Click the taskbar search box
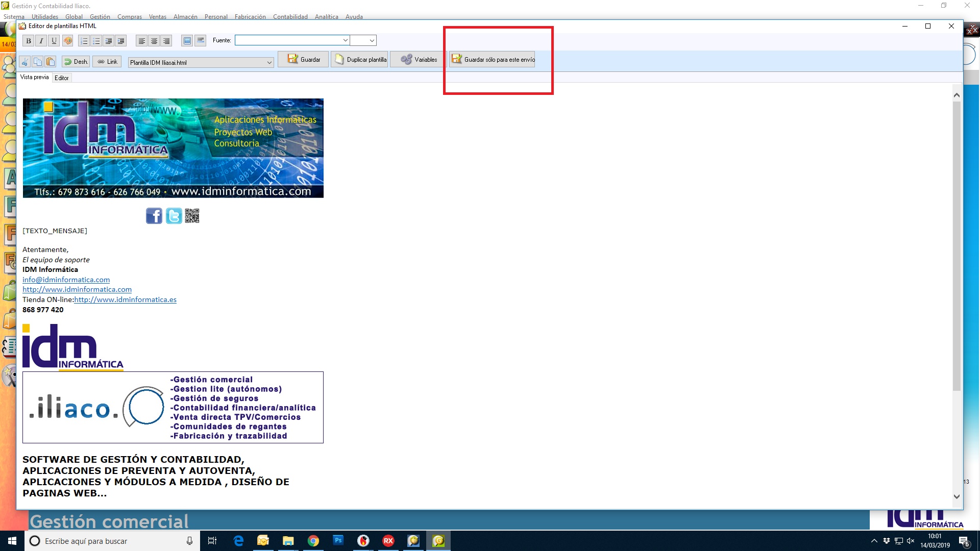Image resolution: width=980 pixels, height=551 pixels. (x=112, y=541)
